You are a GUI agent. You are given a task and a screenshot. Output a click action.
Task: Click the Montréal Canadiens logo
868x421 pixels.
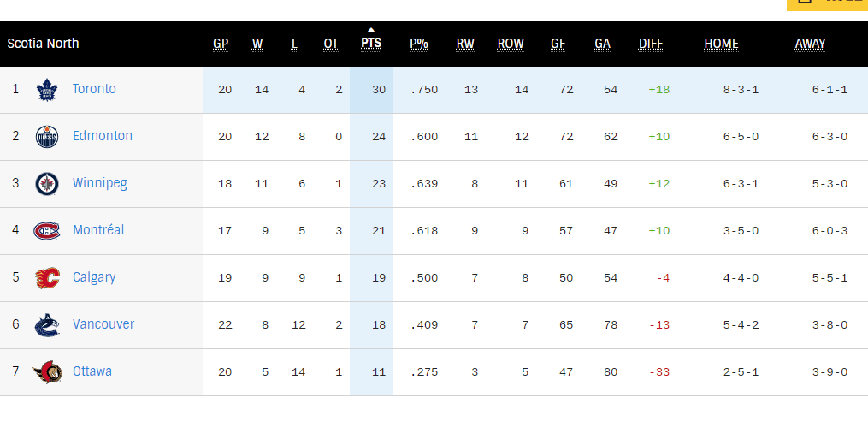pos(46,231)
